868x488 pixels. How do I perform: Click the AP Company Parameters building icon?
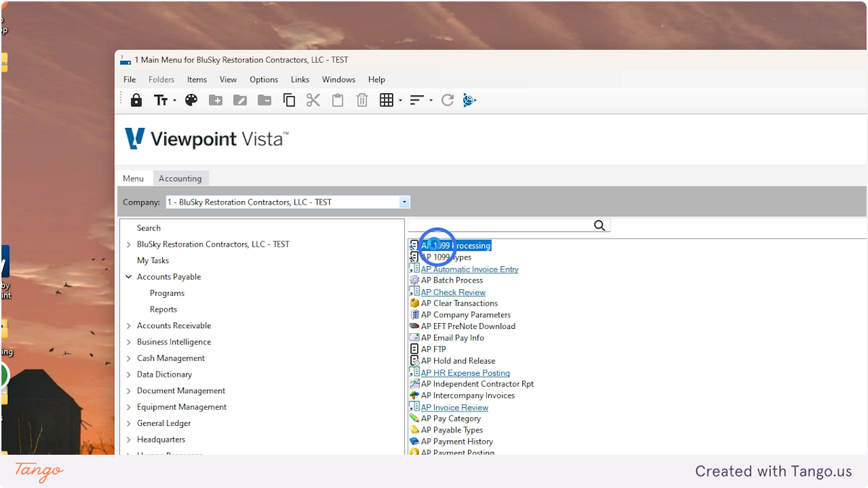[414, 314]
